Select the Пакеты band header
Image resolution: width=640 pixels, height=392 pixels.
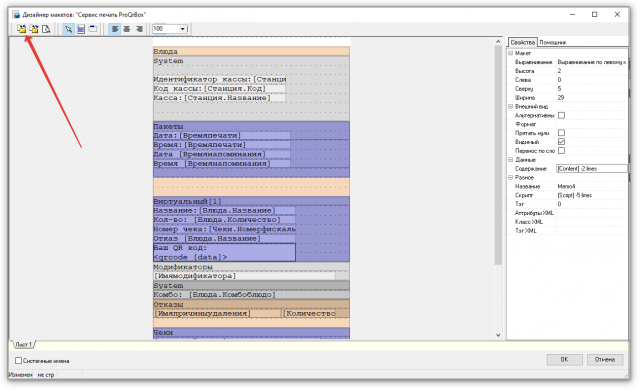click(251, 126)
